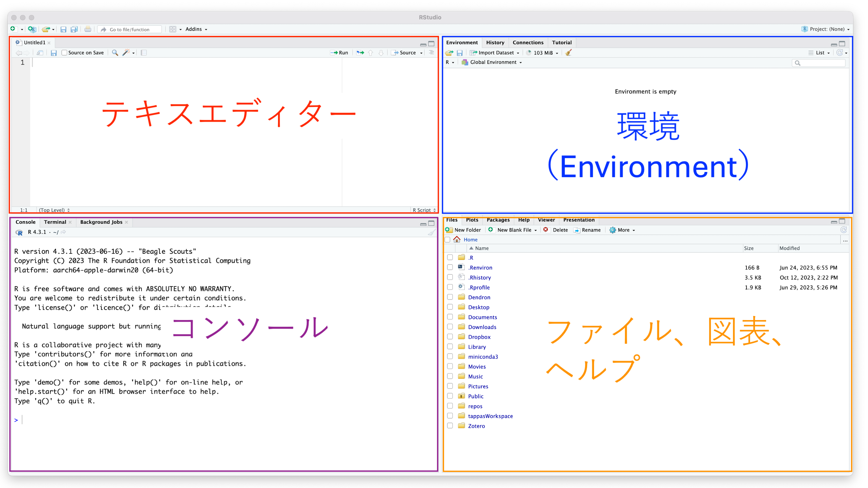Click the code tools magic wand icon

(126, 53)
